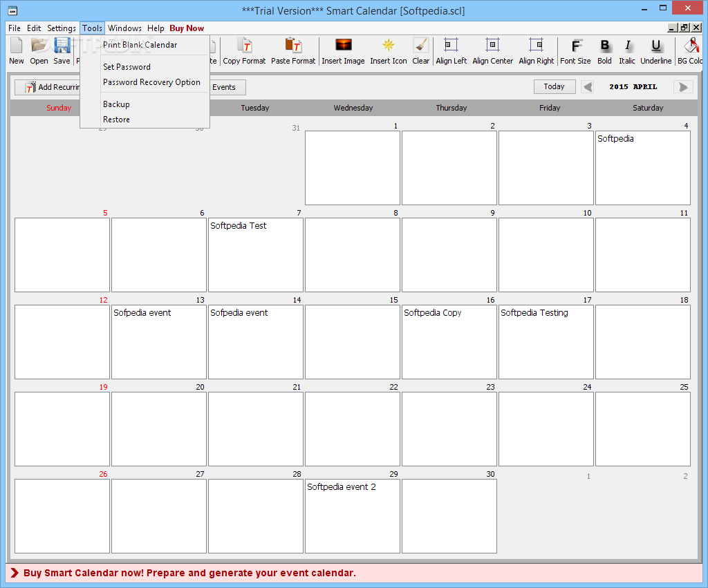Image resolution: width=708 pixels, height=588 pixels.
Task: Select April 17 Softpedia Testing cell
Action: coord(546,342)
